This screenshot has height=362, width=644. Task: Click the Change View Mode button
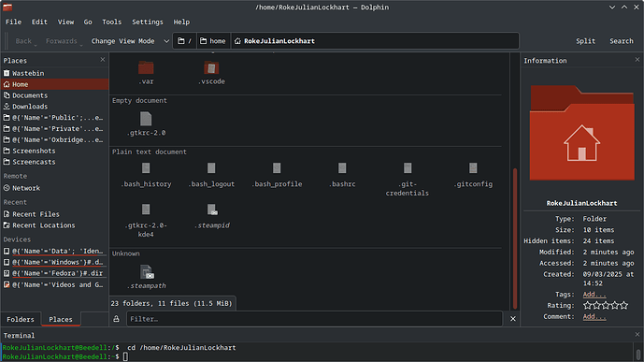[122, 41]
